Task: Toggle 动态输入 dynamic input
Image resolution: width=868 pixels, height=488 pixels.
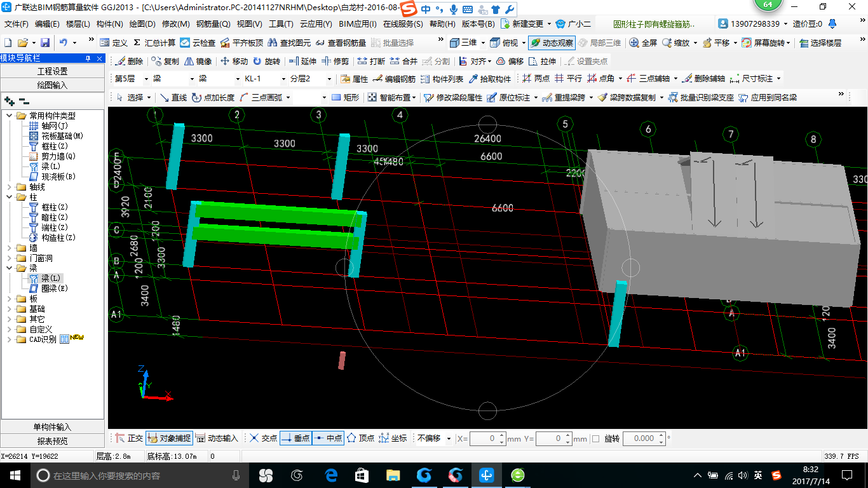Action: pyautogui.click(x=217, y=438)
